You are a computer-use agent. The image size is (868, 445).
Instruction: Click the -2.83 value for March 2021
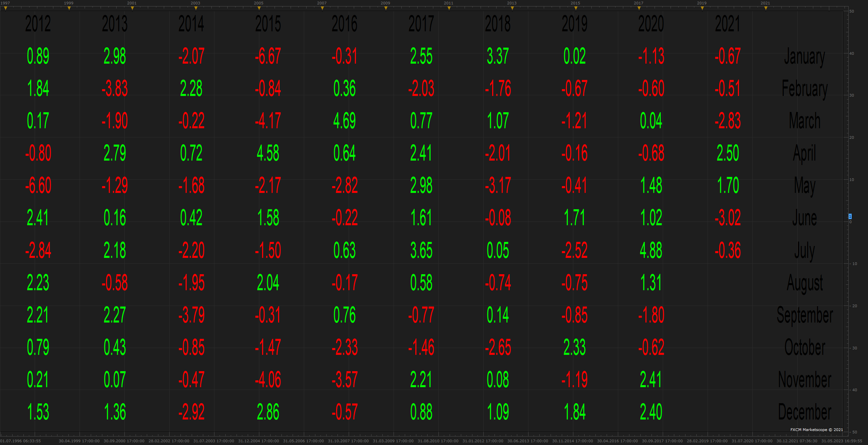[x=728, y=121]
